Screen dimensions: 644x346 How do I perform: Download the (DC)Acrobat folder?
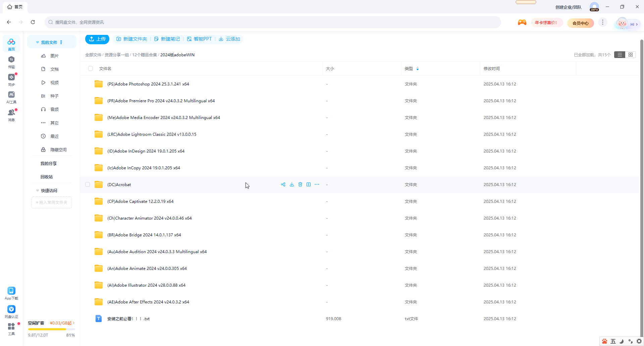coord(292,184)
